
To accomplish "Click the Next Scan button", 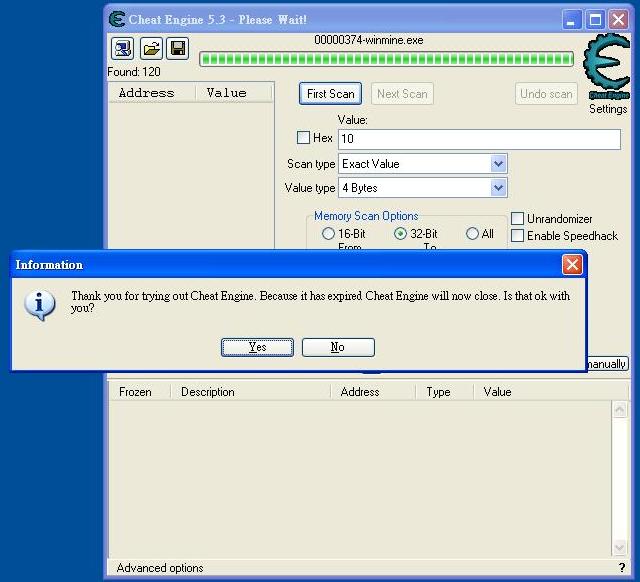I will click(402, 94).
